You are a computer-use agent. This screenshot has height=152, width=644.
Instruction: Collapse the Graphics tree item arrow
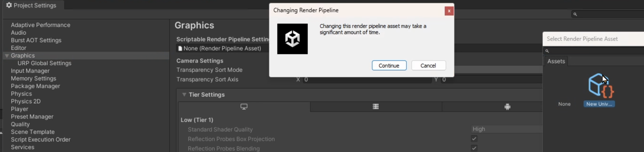(7, 56)
